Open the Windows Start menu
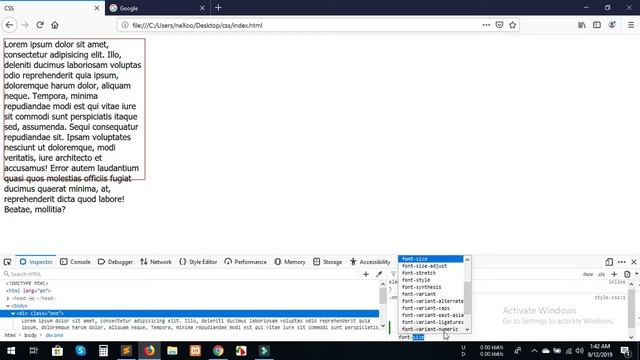 (x=11, y=351)
